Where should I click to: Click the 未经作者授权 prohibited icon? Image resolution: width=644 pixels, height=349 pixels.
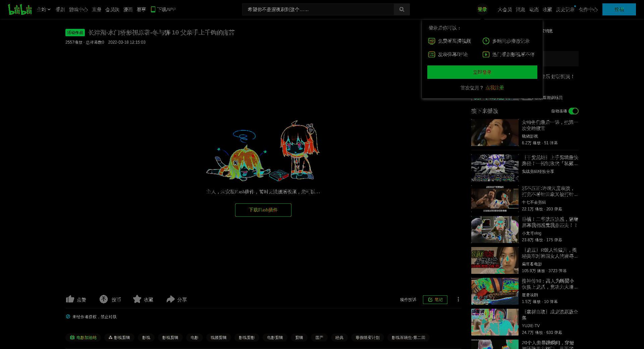click(x=68, y=316)
